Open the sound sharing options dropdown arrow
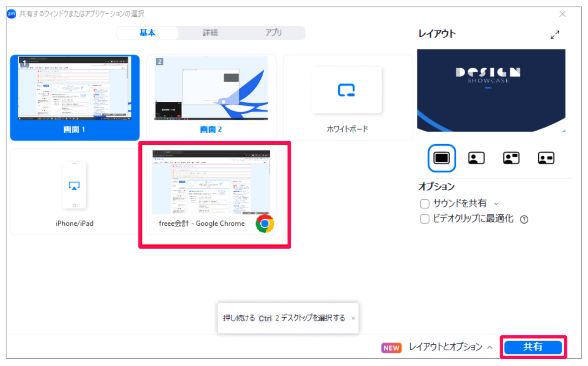588x366 pixels. 496,204
